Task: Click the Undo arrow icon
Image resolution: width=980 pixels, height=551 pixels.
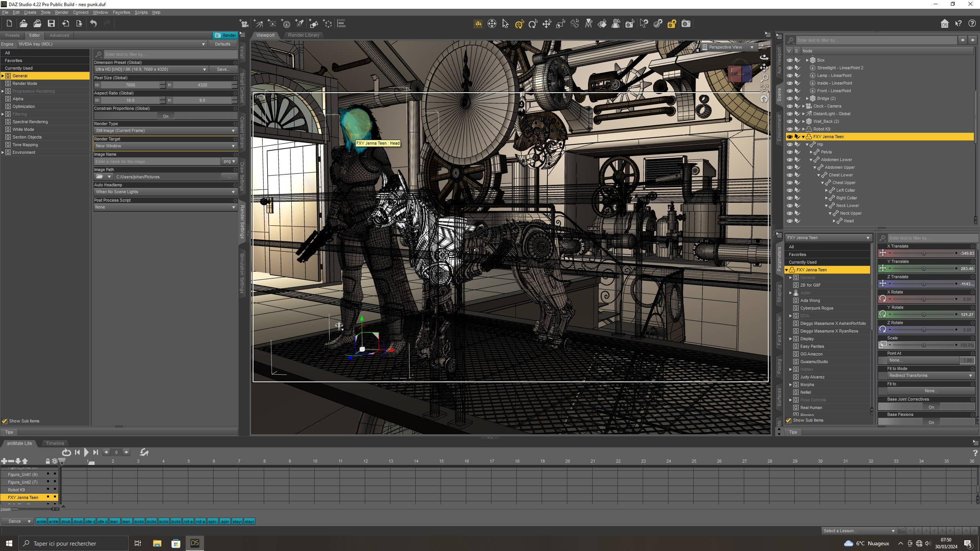Action: pos(93,24)
